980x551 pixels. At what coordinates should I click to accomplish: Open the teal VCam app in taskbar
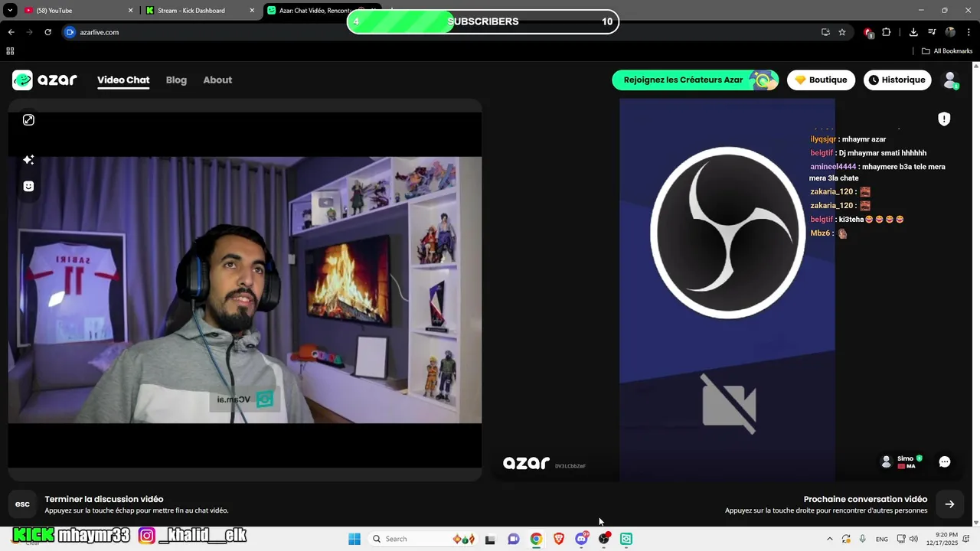[x=626, y=539]
